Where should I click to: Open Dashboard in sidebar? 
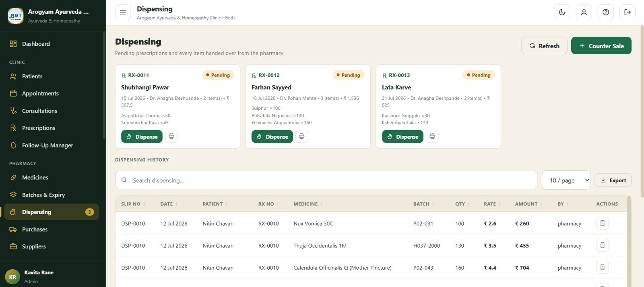[52, 44]
